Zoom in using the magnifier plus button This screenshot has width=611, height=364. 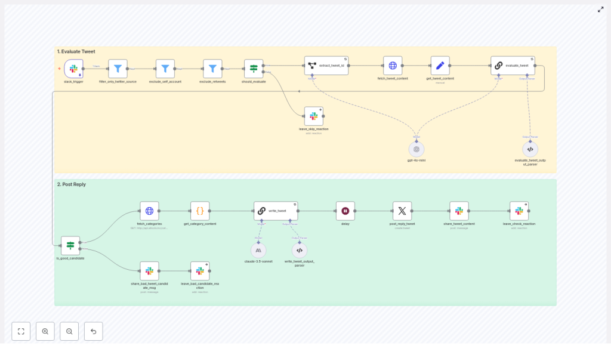[45, 331]
